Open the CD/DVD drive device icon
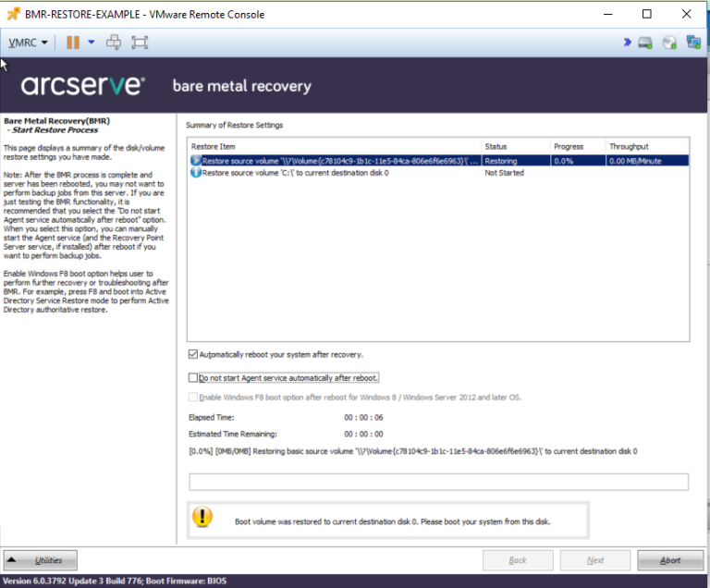This screenshot has width=710, height=588. tap(669, 43)
